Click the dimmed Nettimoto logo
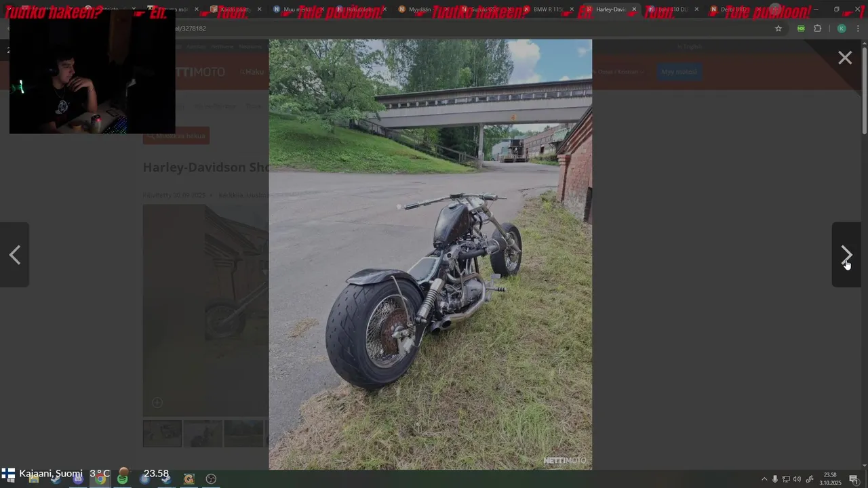Viewport: 868px width, 488px height. coord(200,72)
